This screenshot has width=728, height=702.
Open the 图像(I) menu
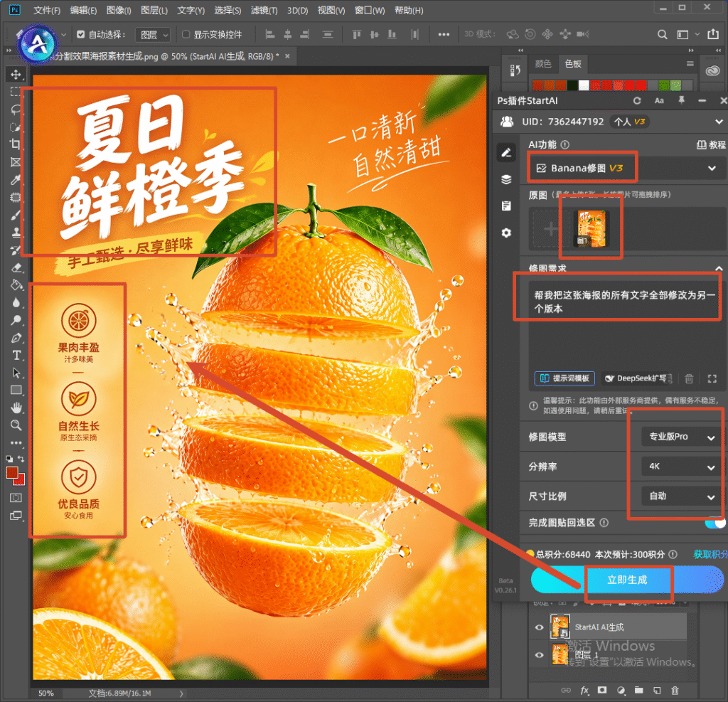tap(119, 10)
